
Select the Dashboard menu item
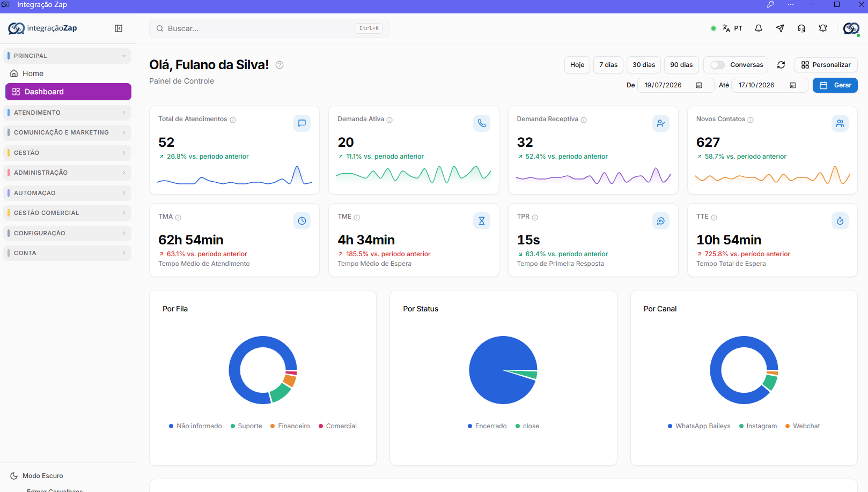tap(68, 92)
